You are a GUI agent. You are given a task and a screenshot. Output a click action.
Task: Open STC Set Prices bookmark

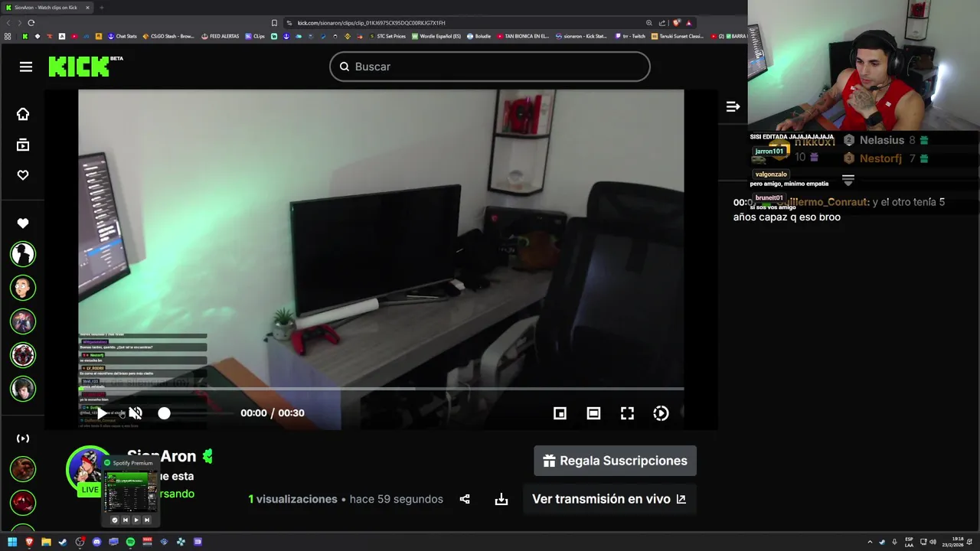(x=387, y=36)
